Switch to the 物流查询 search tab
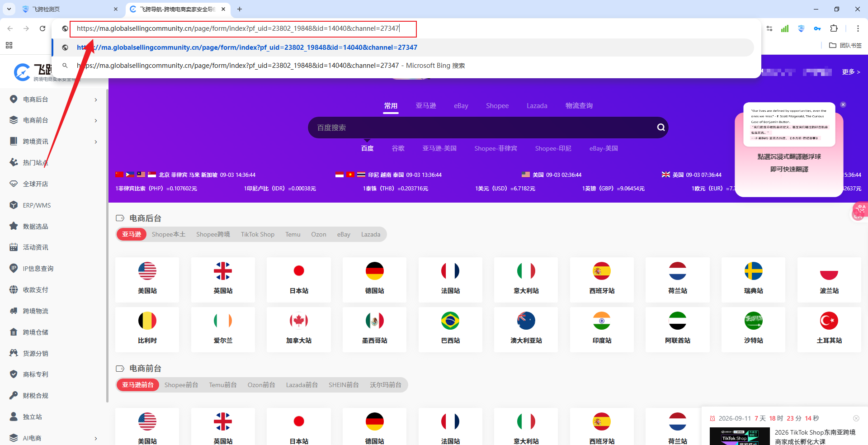Screen dimensions: 868x445 point(579,106)
